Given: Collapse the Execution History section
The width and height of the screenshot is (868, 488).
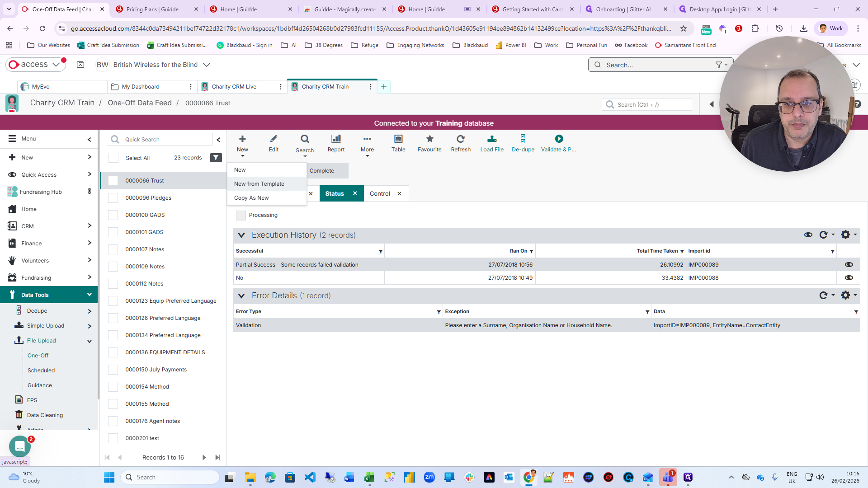Looking at the screenshot, I should [x=241, y=235].
